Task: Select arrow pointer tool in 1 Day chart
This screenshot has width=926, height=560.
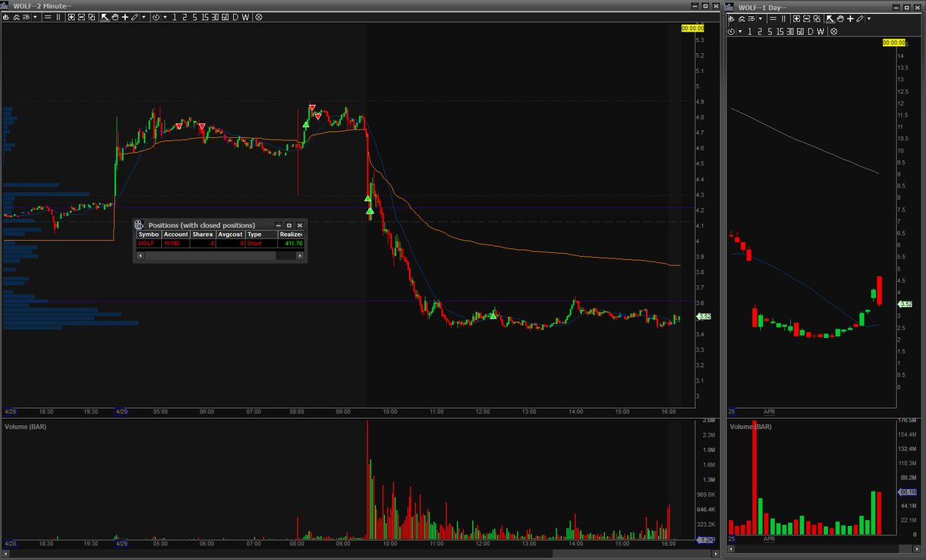Action: pyautogui.click(x=830, y=19)
